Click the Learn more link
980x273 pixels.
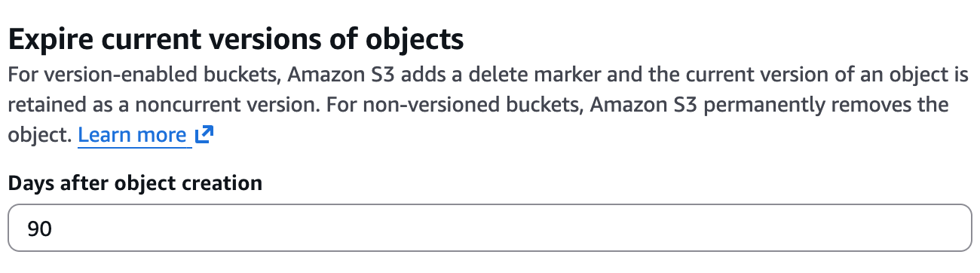pos(132,136)
